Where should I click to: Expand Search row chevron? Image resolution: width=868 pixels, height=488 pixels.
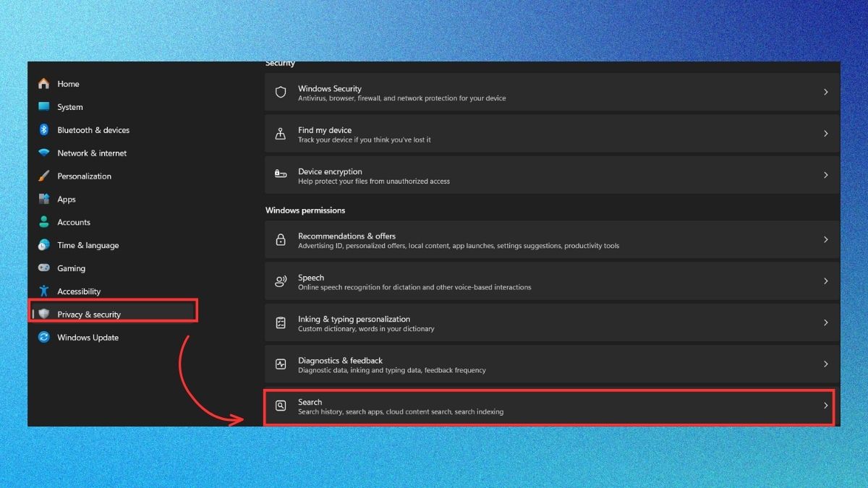tap(825, 406)
